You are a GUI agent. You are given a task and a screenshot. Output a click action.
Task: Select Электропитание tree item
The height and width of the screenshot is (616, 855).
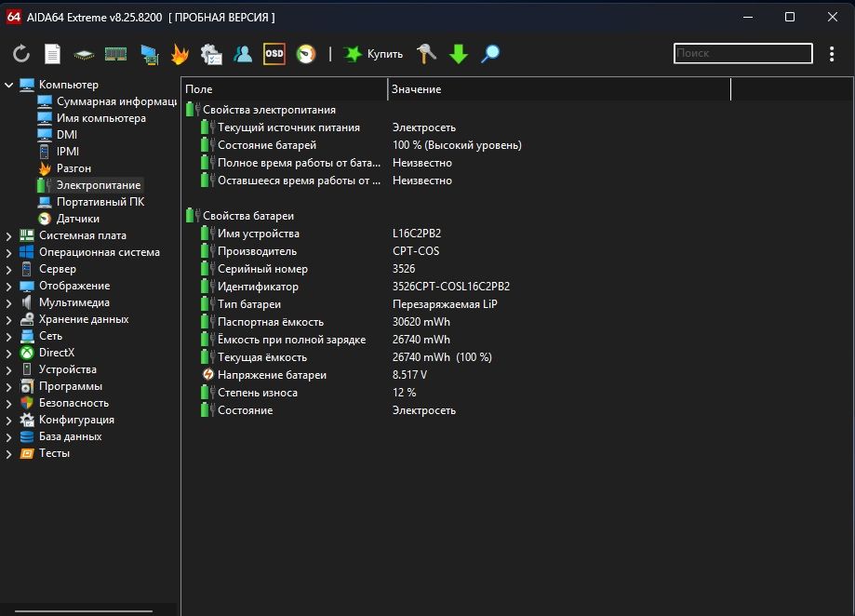(x=89, y=185)
